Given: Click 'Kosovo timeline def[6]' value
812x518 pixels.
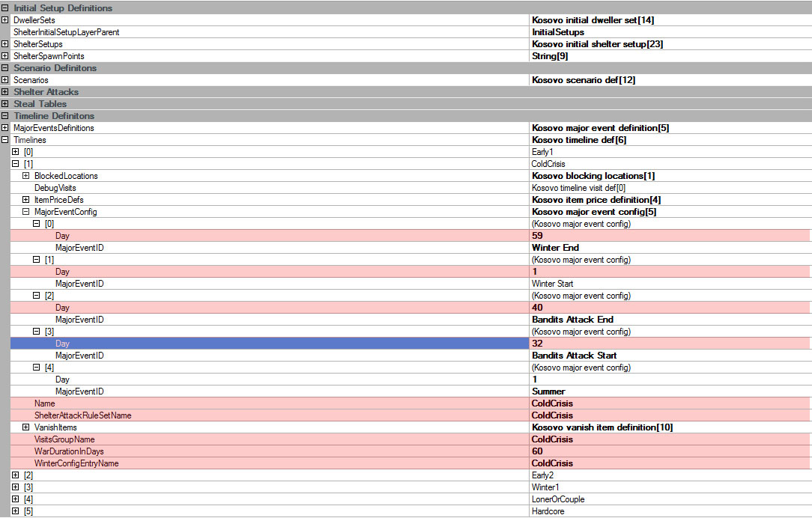Looking at the screenshot, I should coord(579,140).
